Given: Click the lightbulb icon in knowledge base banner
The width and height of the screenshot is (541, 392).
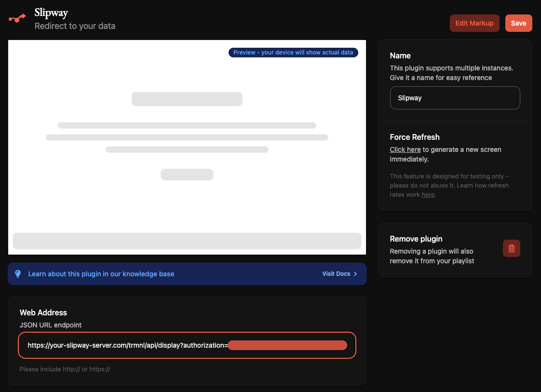Looking at the screenshot, I should point(18,274).
